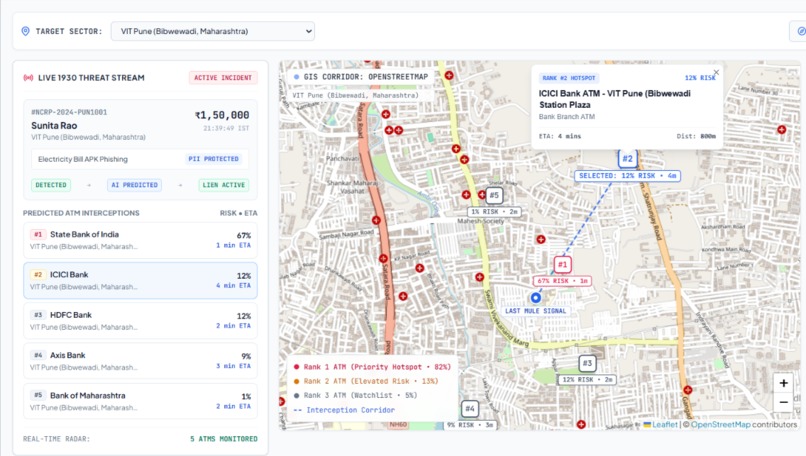The height and width of the screenshot is (456, 806).
Task: Select the ICICI Bank interception row
Action: tap(140, 281)
